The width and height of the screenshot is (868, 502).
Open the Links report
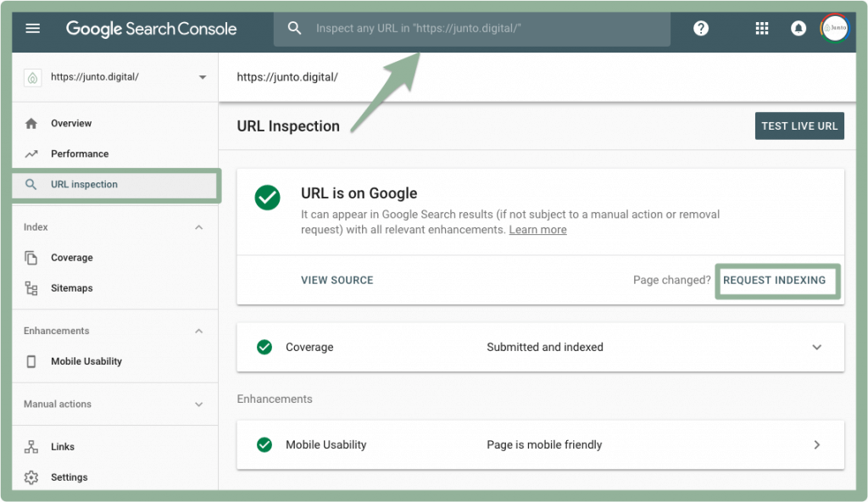click(x=63, y=447)
